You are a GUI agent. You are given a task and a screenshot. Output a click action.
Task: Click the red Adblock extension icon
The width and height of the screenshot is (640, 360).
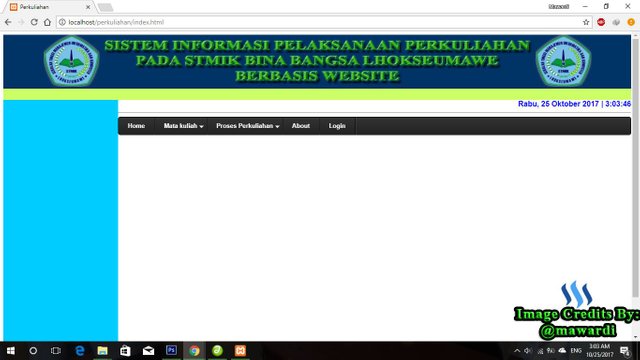[x=601, y=22]
